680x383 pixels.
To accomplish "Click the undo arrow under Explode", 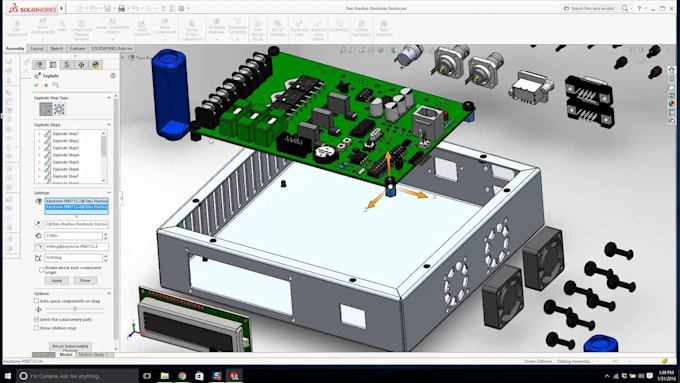I will [56, 85].
